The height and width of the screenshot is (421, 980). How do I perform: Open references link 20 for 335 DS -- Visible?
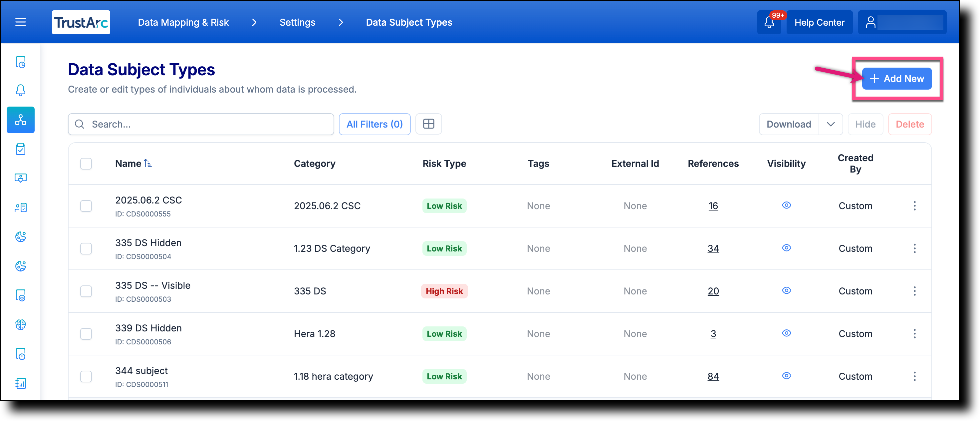click(713, 291)
